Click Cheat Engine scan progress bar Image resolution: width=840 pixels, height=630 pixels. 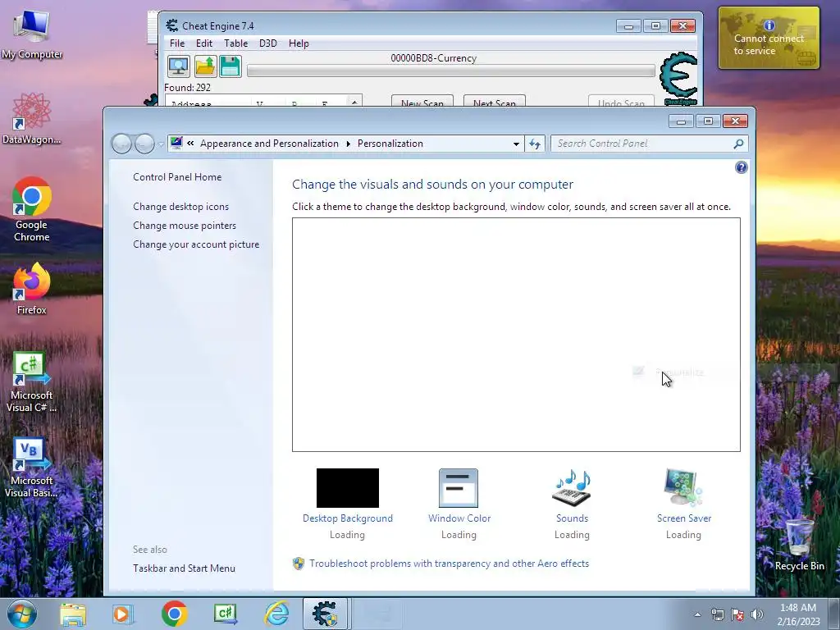point(450,71)
